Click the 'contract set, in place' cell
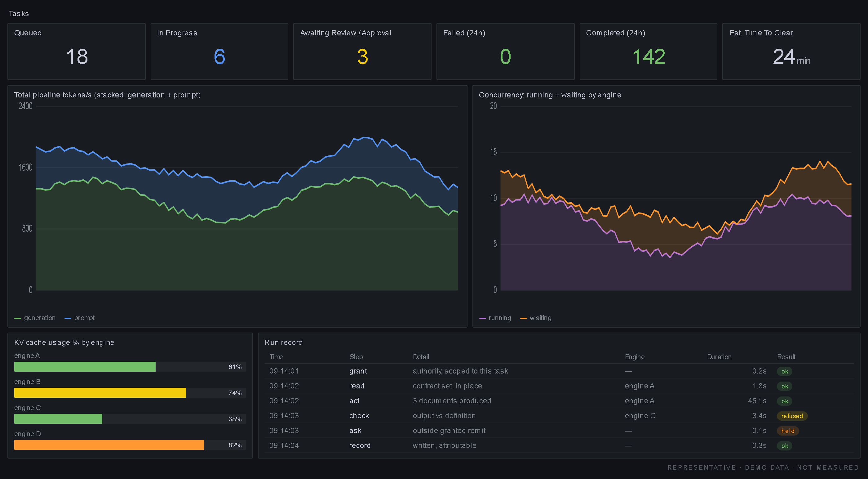 pos(447,386)
